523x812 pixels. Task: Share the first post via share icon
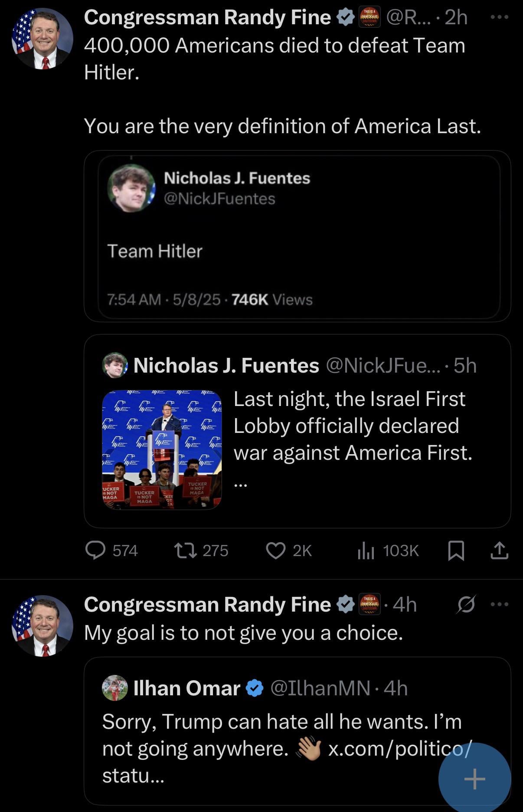pyautogui.click(x=499, y=550)
